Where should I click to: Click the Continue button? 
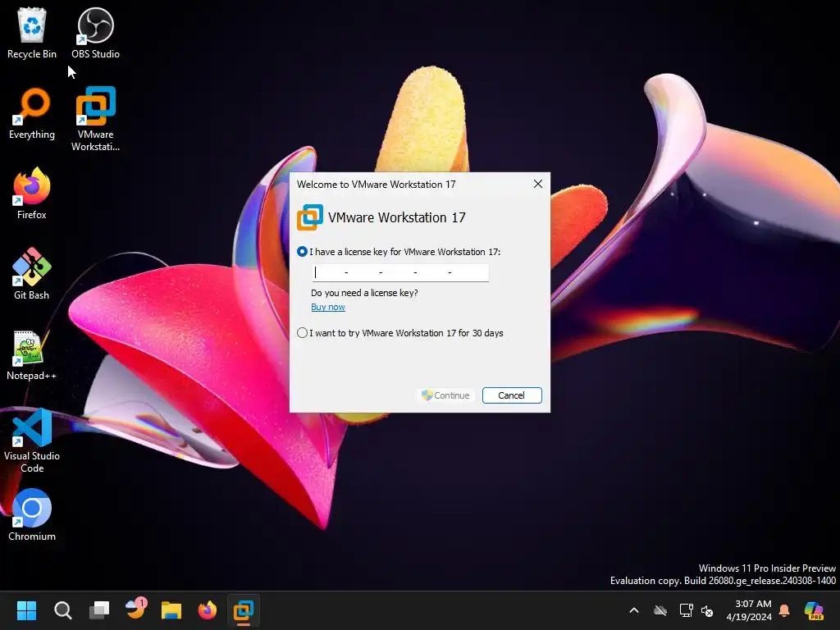tap(445, 395)
